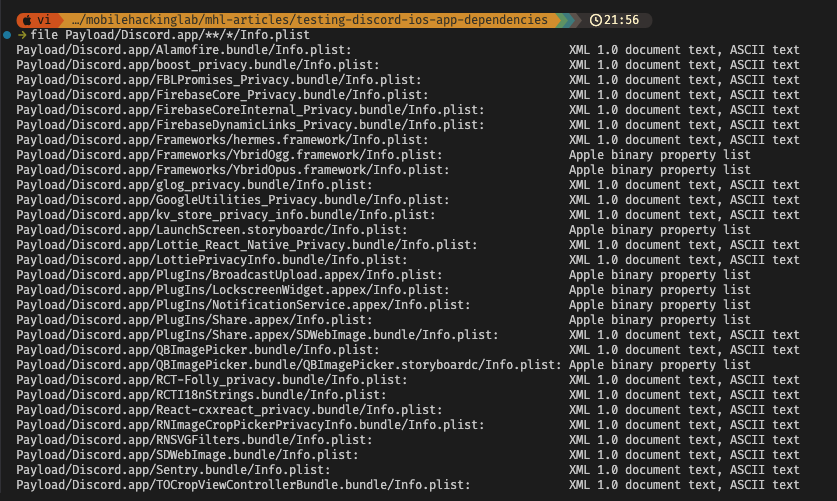Click the arrow prompt symbol before the file command
The height and width of the screenshot is (501, 837).
pos(22,35)
